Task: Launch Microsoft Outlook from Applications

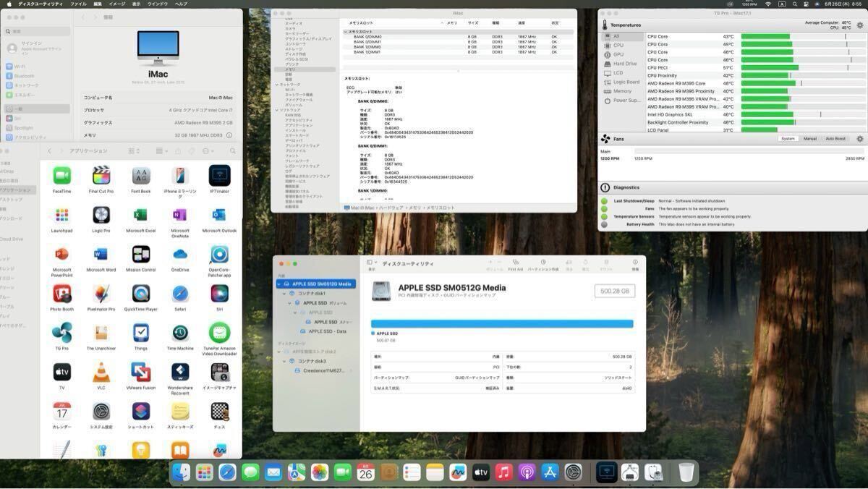Action: [219, 215]
